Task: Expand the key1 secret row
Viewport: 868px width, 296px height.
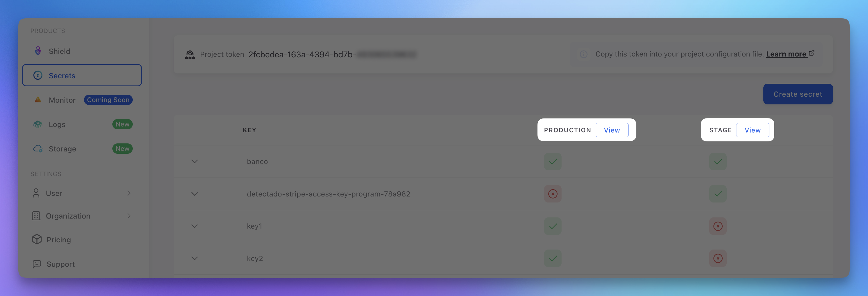Action: click(194, 226)
